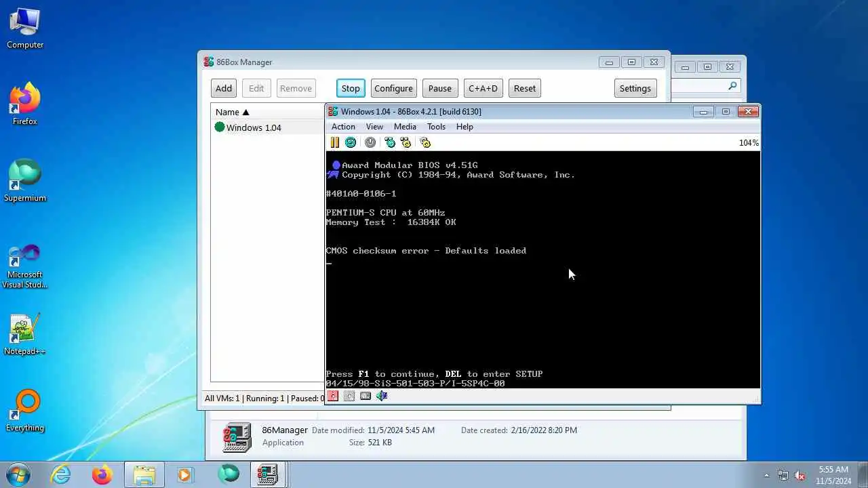Click Stop button in 86Box Manager

[x=351, y=88]
